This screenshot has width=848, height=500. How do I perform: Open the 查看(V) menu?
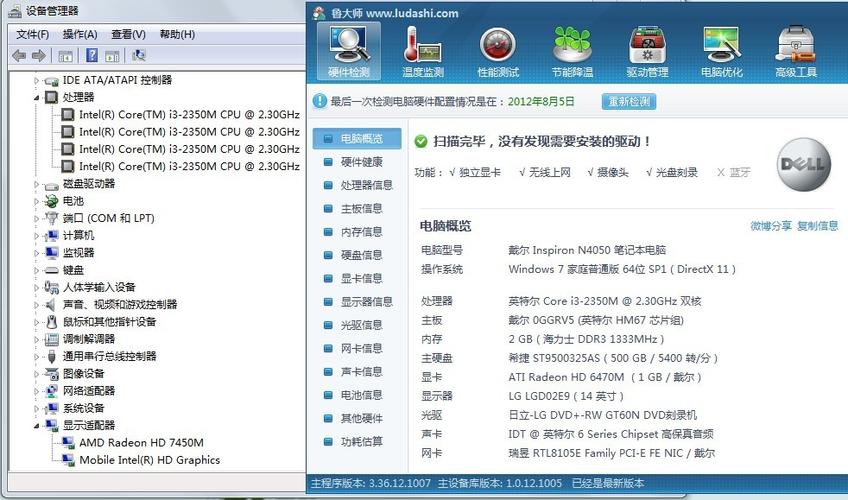128,35
